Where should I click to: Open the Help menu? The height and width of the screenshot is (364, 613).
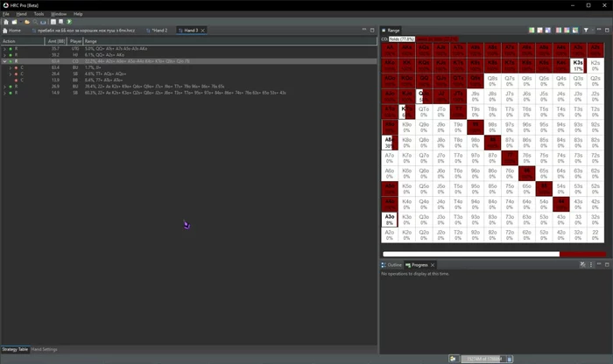point(78,14)
